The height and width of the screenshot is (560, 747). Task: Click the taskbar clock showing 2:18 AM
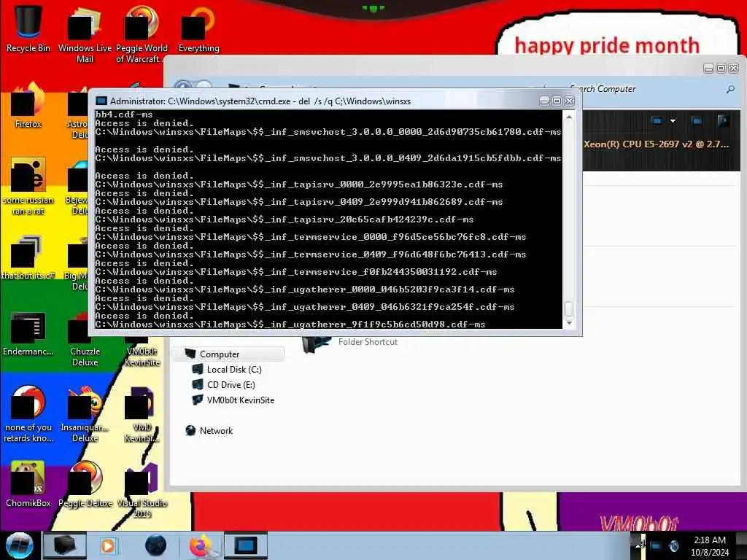point(709,546)
